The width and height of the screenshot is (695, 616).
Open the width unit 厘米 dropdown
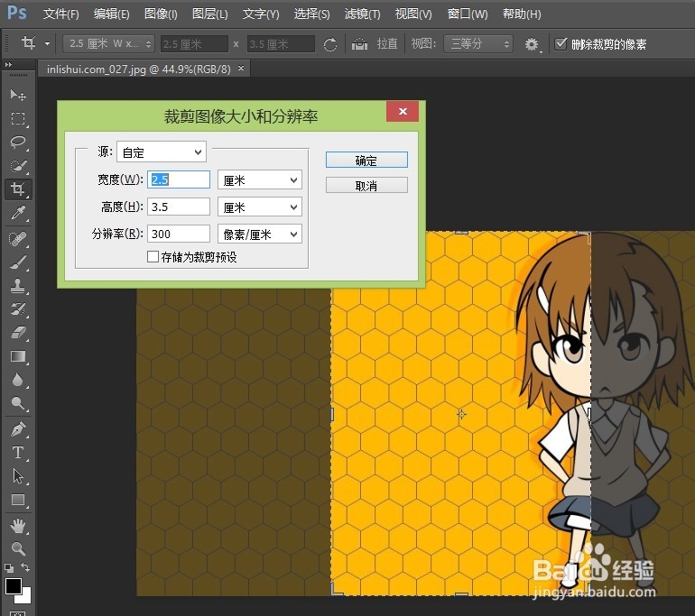[260, 180]
